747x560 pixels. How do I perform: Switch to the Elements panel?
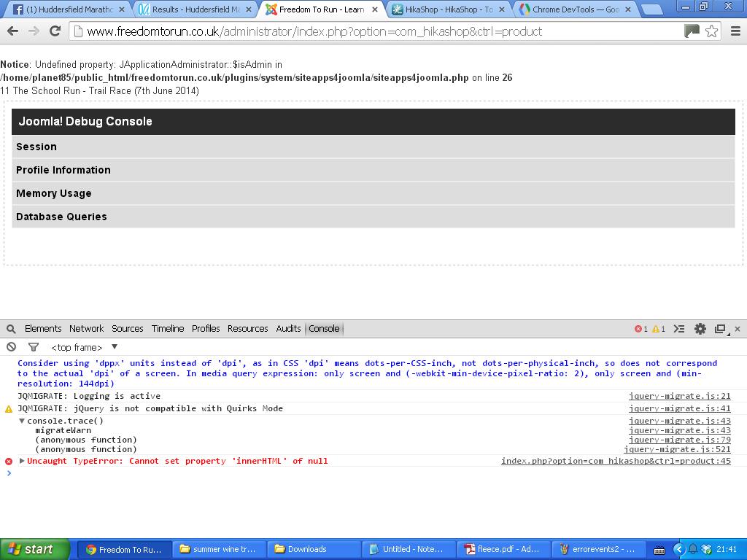[x=43, y=329]
